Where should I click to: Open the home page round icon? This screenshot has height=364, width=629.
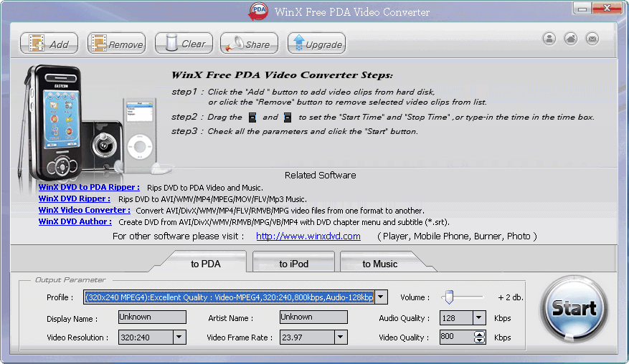(571, 39)
